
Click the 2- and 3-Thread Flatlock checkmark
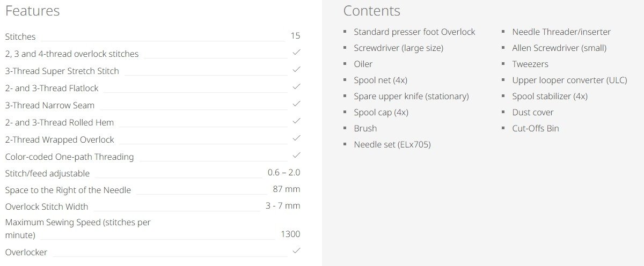296,87
